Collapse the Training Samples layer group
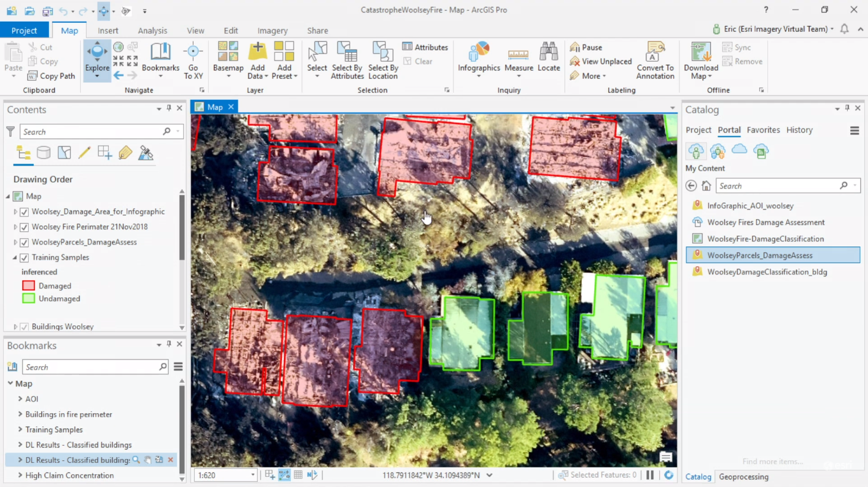The height and width of the screenshot is (487, 868). (15, 258)
